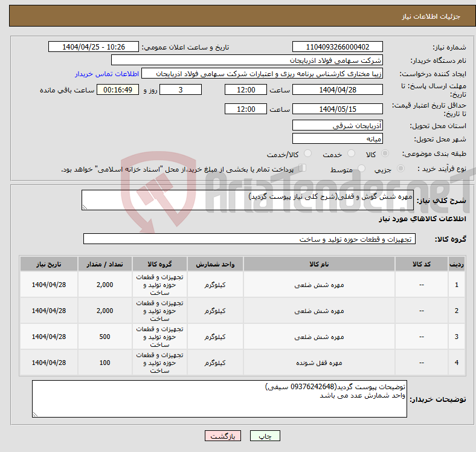Click the بازگشت back button

(223, 436)
